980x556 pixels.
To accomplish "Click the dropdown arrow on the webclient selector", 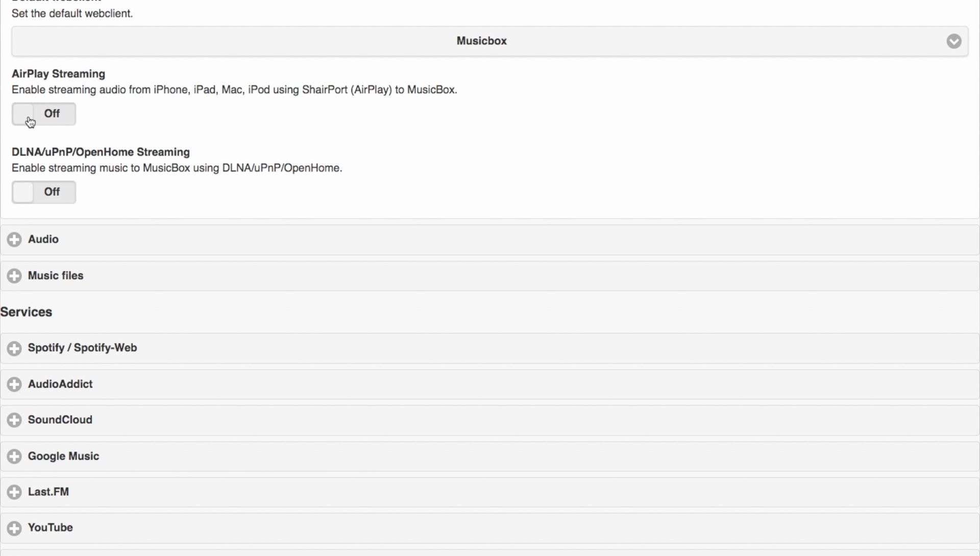I will click(953, 41).
